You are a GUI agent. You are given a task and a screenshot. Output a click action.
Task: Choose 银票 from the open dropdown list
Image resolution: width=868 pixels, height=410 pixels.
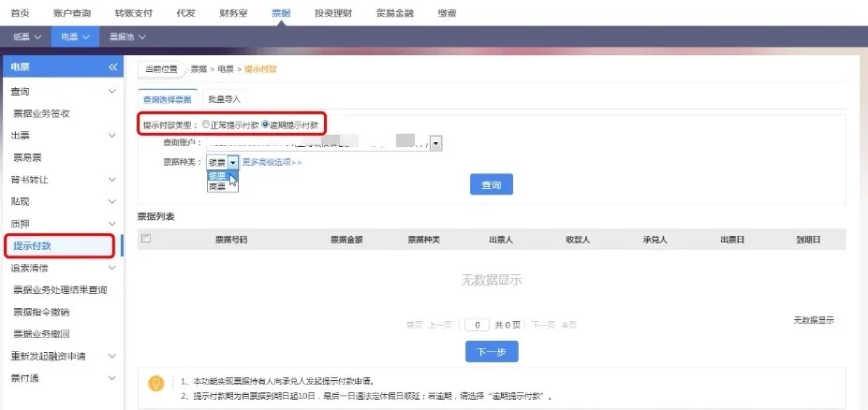click(223, 176)
